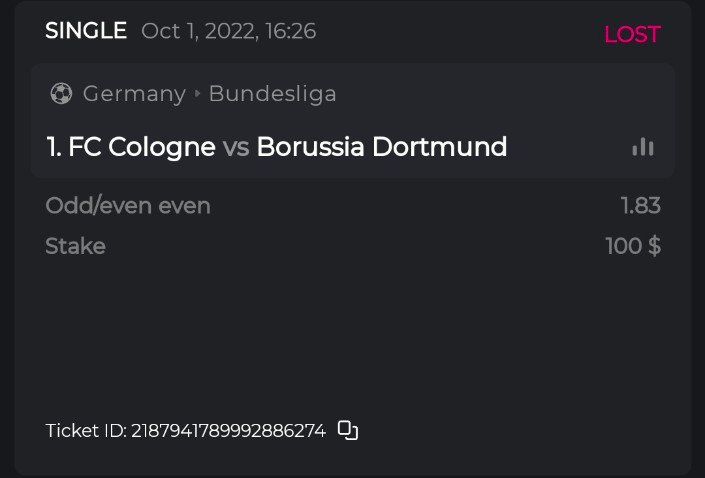705x478 pixels.
Task: Select the 1. FC Cologne team name
Action: coord(131,147)
